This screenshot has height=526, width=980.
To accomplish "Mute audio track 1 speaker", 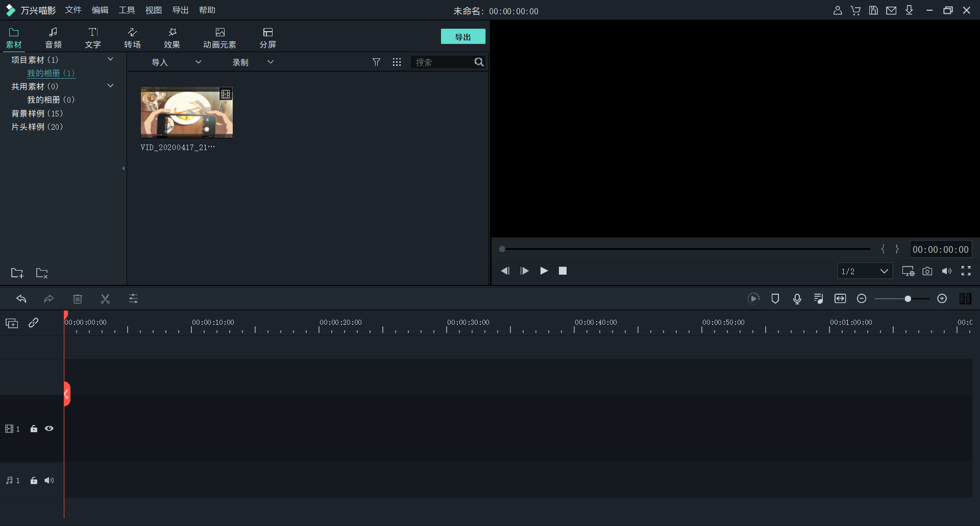I will point(49,481).
